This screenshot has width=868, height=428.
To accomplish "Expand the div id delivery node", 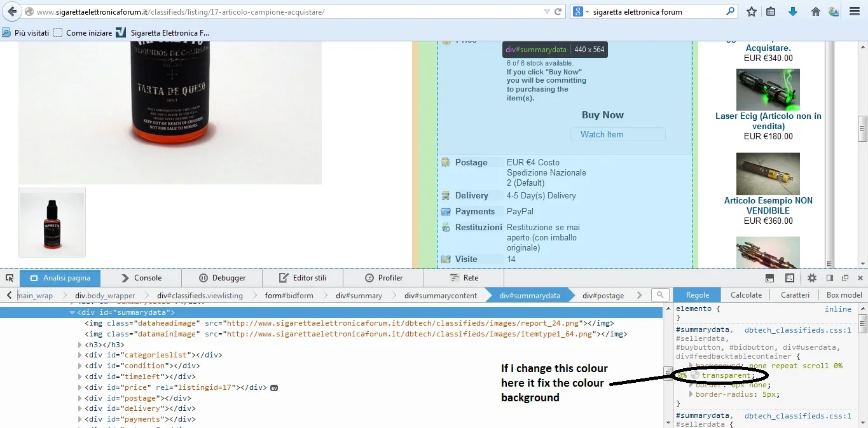I will pos(80,408).
